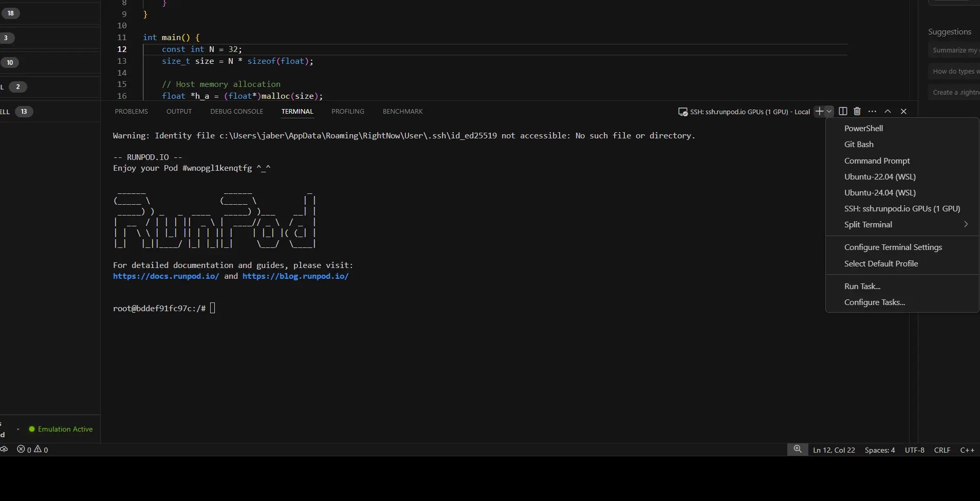
Task: Choose Git Bash from the terminal menu
Action: pos(858,144)
